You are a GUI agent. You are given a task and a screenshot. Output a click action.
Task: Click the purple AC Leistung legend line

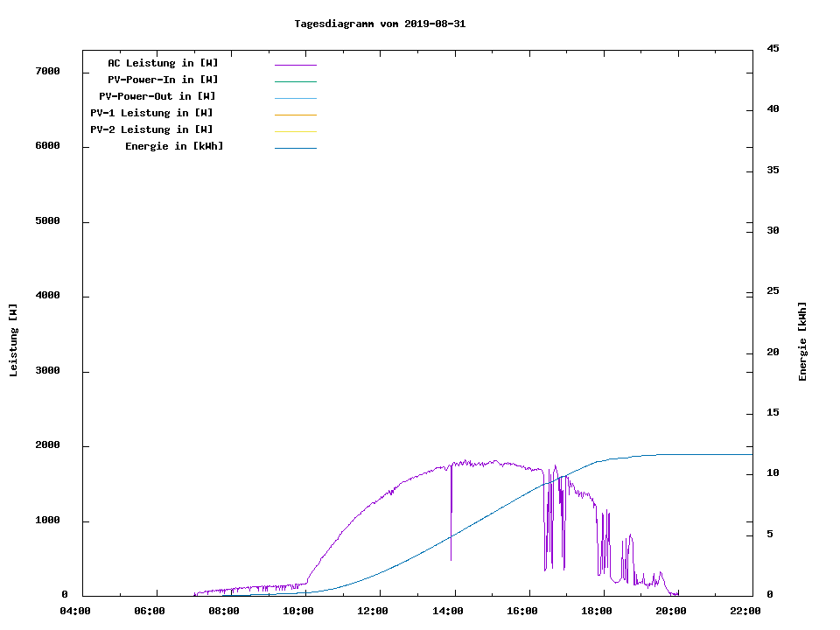[x=295, y=65]
